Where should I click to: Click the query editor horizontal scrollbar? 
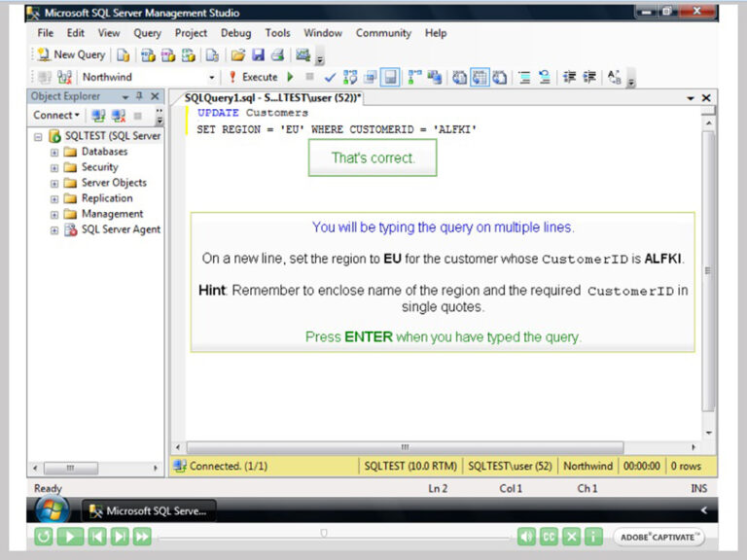coord(405,447)
